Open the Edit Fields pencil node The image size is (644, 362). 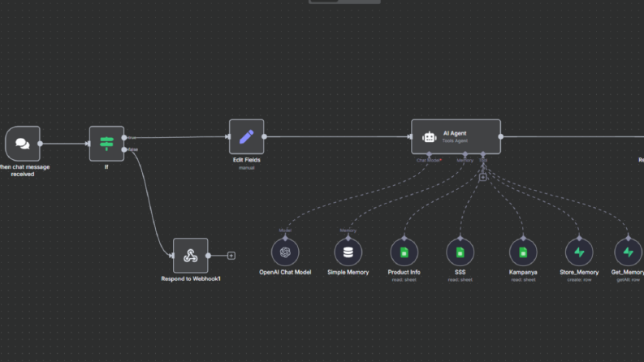pos(246,136)
